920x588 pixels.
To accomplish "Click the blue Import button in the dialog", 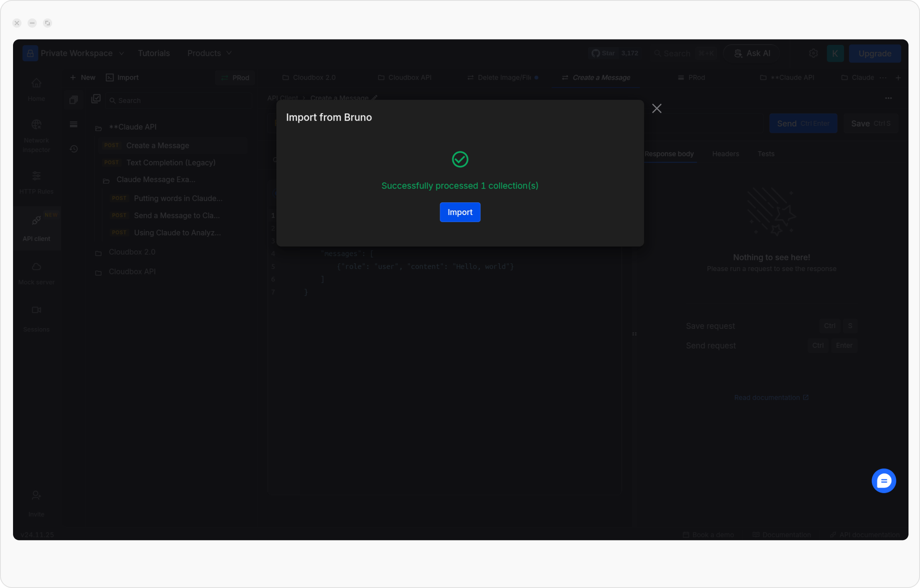I will pyautogui.click(x=460, y=212).
